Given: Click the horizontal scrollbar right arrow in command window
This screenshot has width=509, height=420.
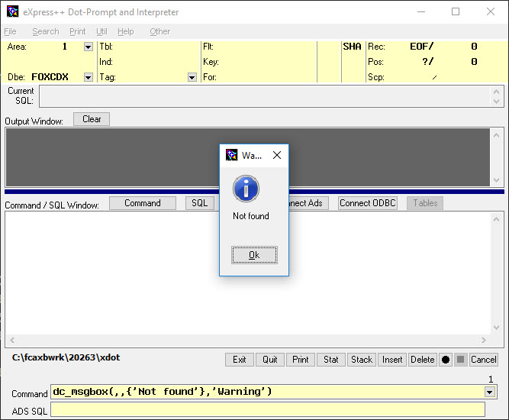Looking at the screenshot, I should pyautogui.click(x=482, y=341).
